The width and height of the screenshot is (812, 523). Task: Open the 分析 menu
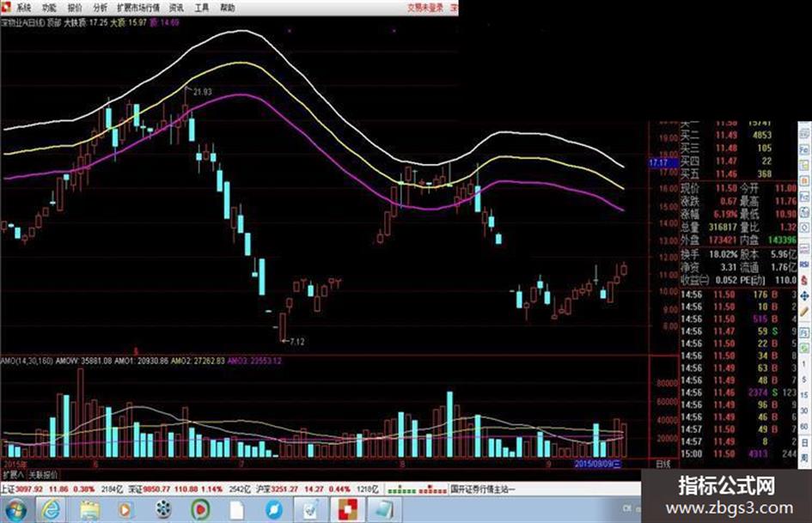101,7
